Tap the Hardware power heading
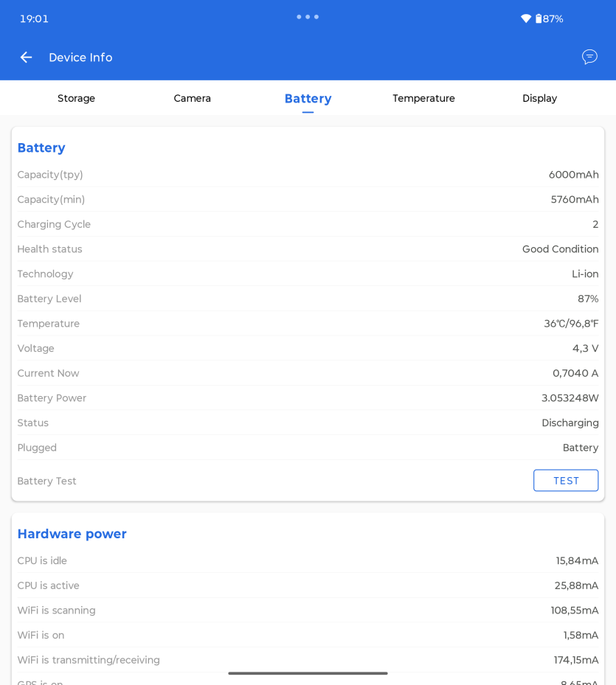Image resolution: width=616 pixels, height=685 pixels. pos(72,534)
